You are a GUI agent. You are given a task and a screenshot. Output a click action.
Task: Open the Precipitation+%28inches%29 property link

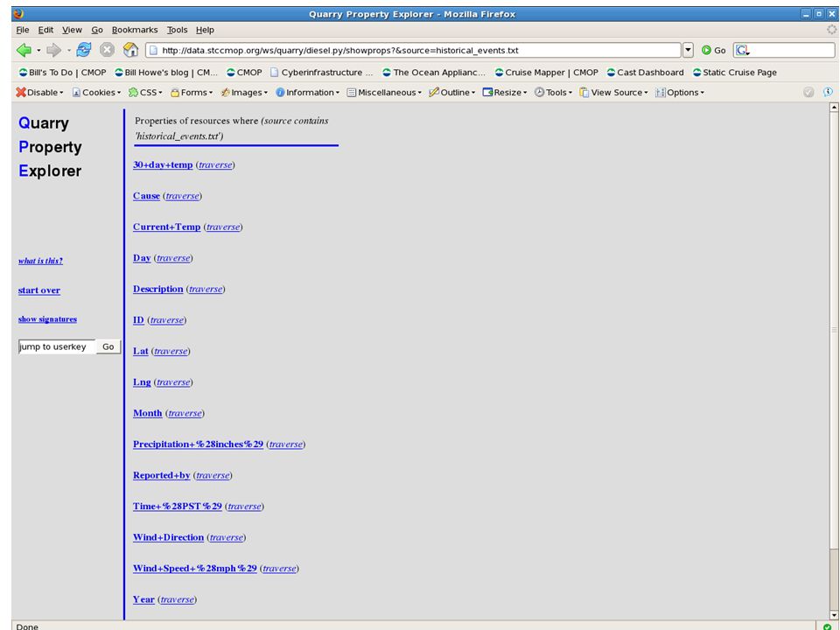(199, 444)
